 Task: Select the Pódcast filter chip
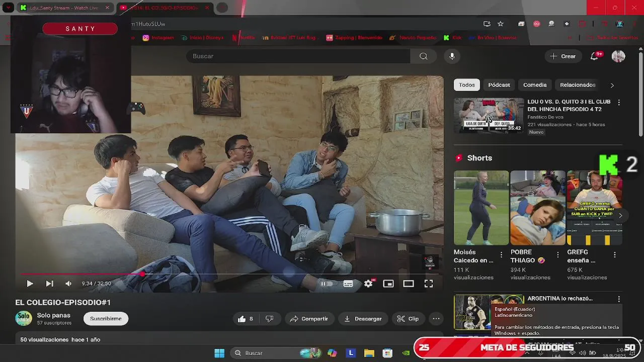pos(499,85)
